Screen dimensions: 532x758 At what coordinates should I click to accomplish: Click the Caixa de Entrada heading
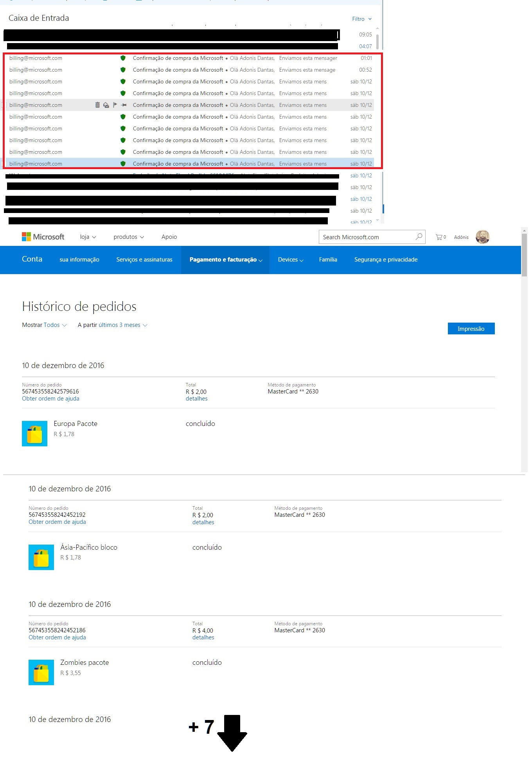(x=39, y=18)
